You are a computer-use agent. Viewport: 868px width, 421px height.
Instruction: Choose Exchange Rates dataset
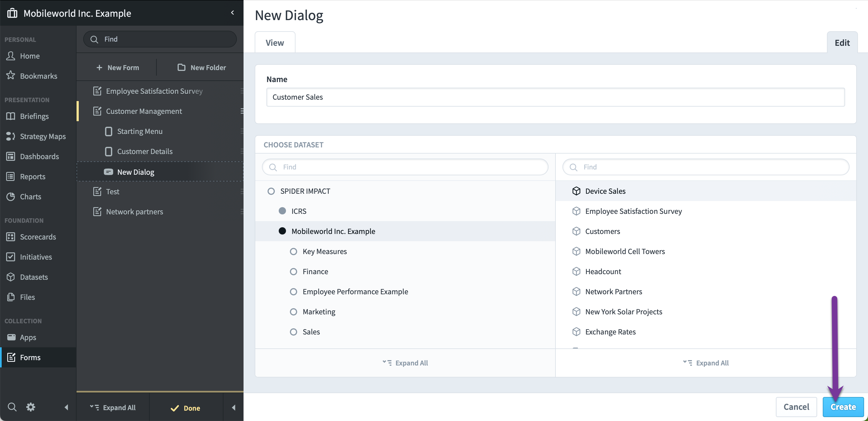pyautogui.click(x=705, y=332)
